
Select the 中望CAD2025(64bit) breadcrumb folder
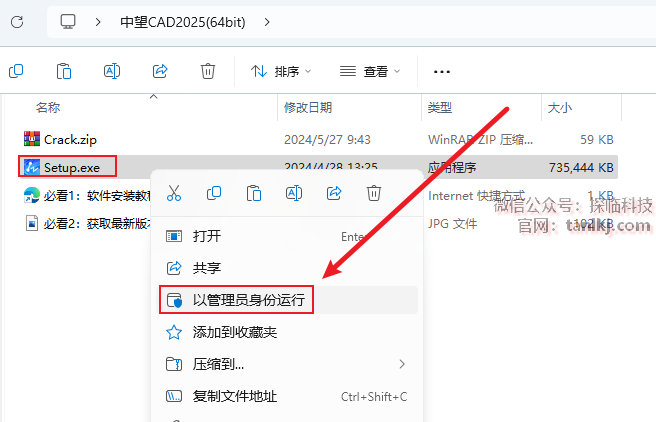click(182, 22)
